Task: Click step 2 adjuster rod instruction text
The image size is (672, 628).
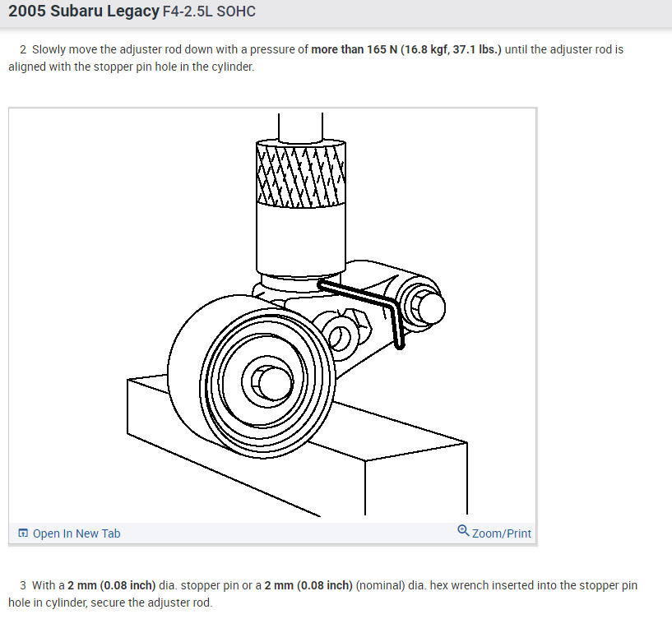Action: [x=316, y=58]
